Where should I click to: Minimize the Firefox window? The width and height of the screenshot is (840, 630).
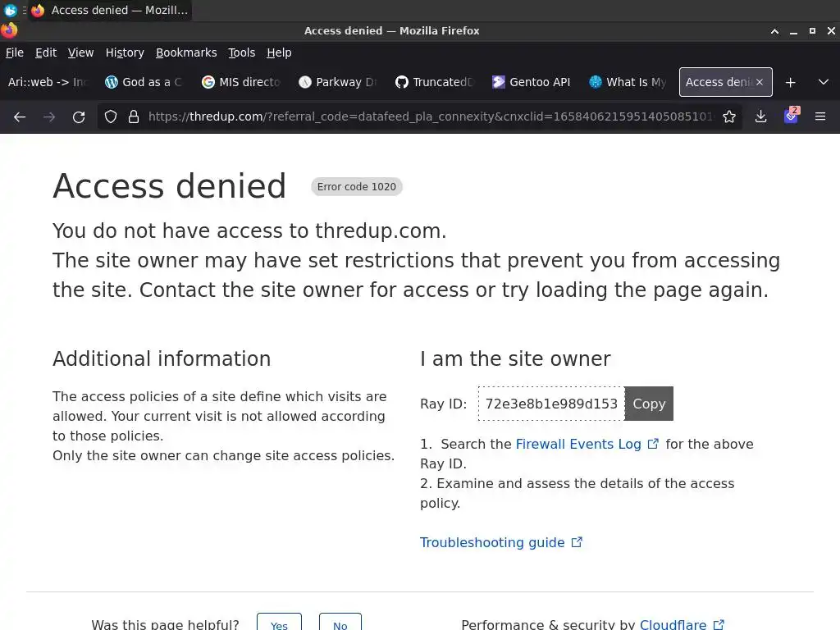tap(793, 31)
